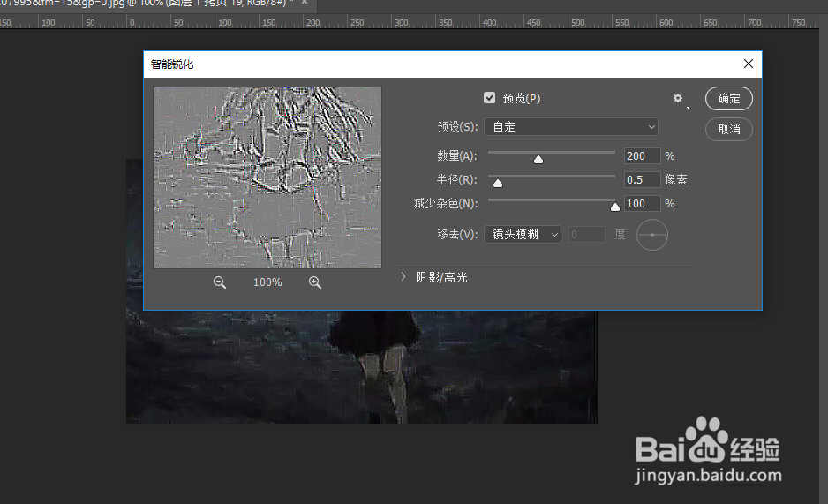Confirm with the 确定 button

[x=729, y=99]
